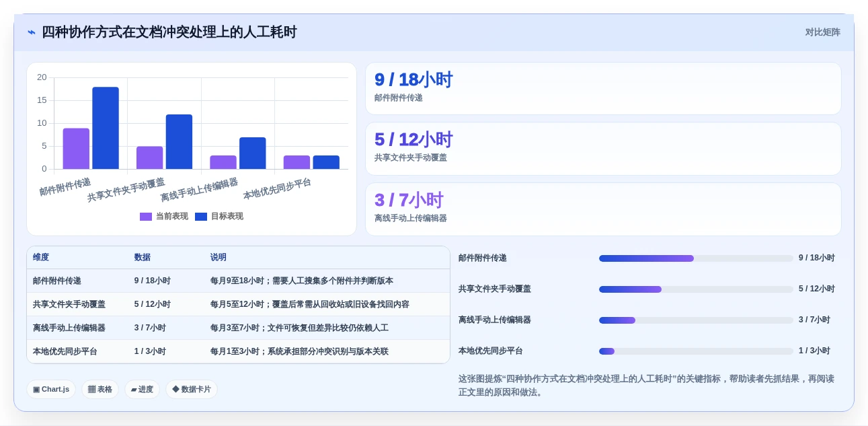Click the 3 / 7小时 table cell
868x426 pixels.
click(x=150, y=328)
